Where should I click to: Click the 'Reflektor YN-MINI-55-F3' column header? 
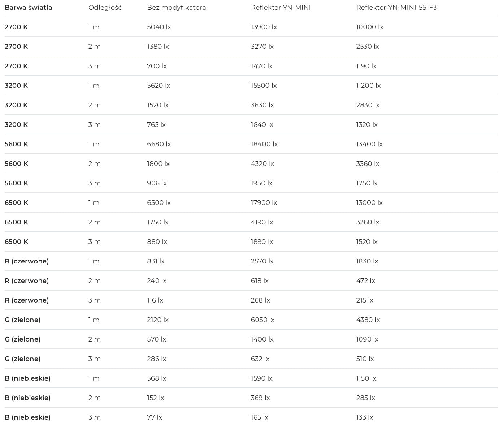coord(396,8)
